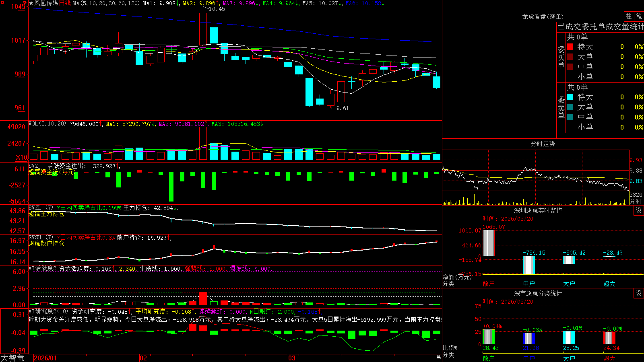
Task: Open 设 settings for 深圳超赢实时监控
Action: (639, 210)
